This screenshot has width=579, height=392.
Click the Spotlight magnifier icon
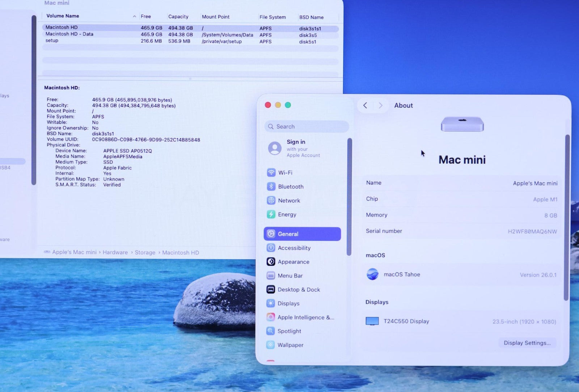270,331
